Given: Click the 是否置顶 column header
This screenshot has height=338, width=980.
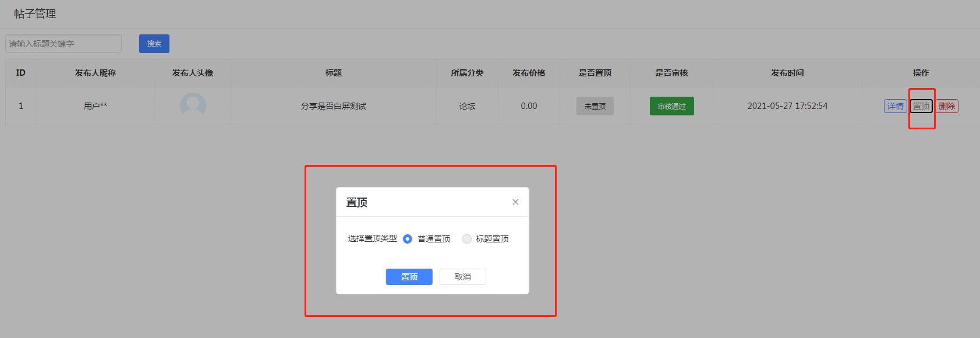Looking at the screenshot, I should [595, 73].
